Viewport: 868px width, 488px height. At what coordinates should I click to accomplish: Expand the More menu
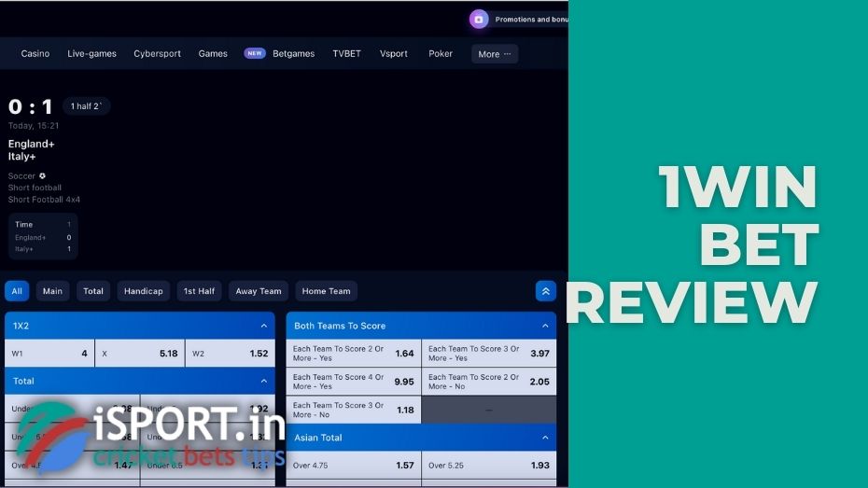495,54
